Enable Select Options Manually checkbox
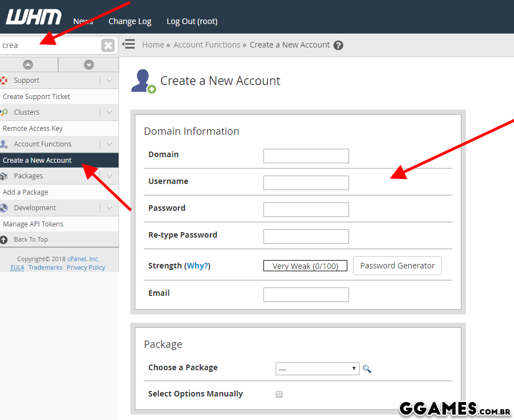The width and height of the screenshot is (514, 420). click(279, 394)
